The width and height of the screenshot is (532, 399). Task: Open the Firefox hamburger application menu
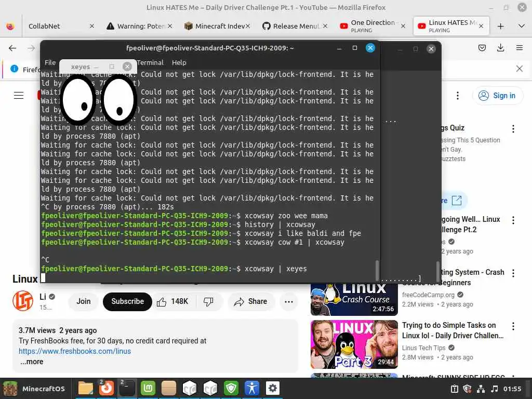pos(519,48)
